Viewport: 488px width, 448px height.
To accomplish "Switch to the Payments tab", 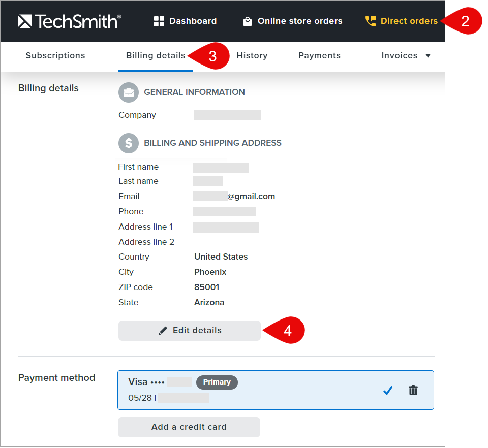I will tap(319, 56).
